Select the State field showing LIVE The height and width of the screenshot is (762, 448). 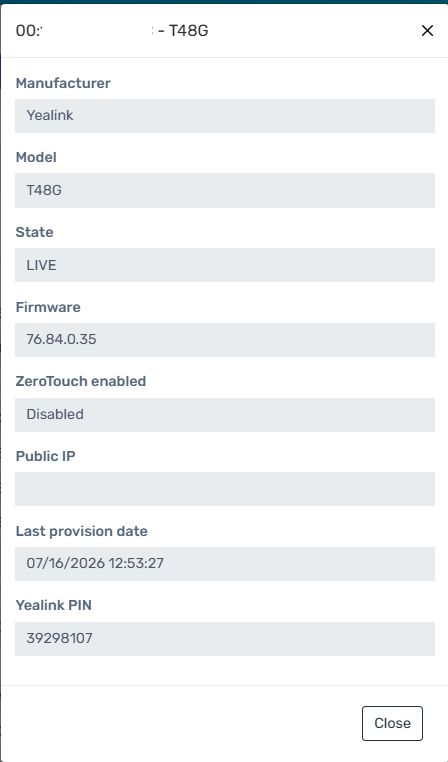[x=224, y=265]
